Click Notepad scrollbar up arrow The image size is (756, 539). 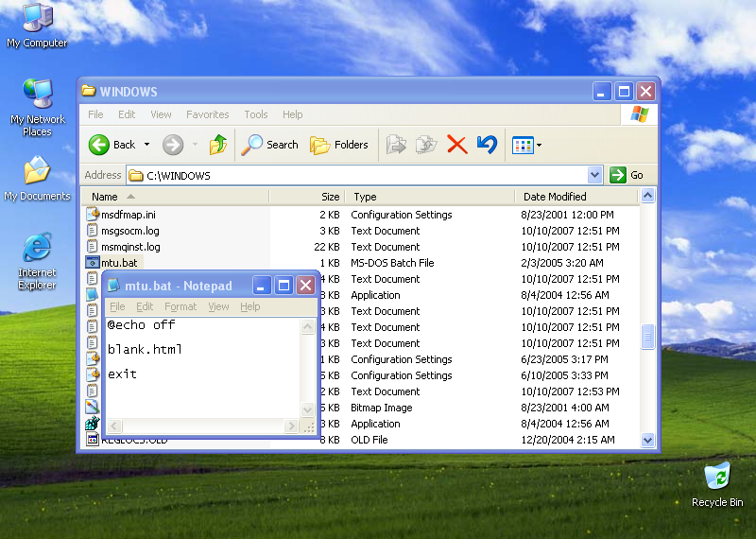click(x=307, y=326)
